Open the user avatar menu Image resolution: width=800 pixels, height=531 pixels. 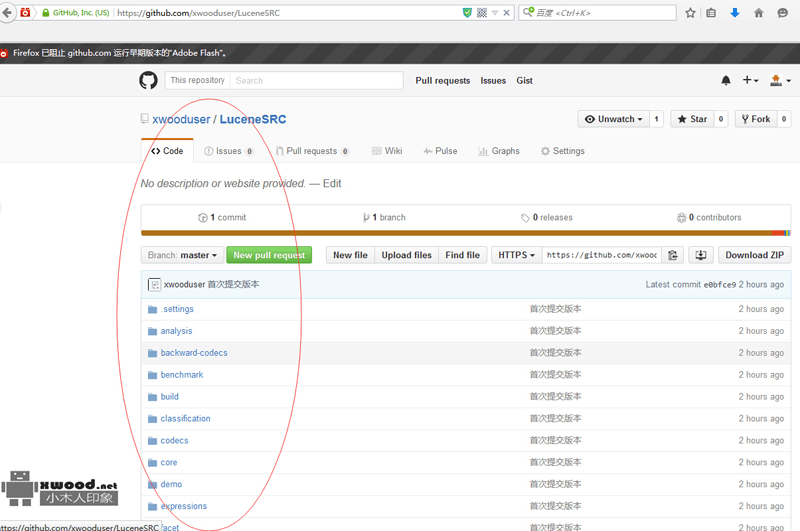tap(780, 80)
